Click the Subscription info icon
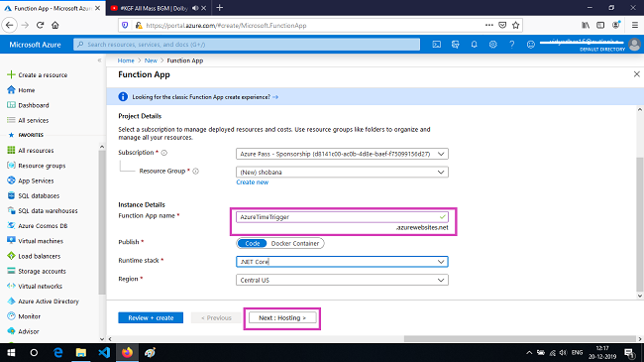The image size is (644, 362). tap(164, 153)
